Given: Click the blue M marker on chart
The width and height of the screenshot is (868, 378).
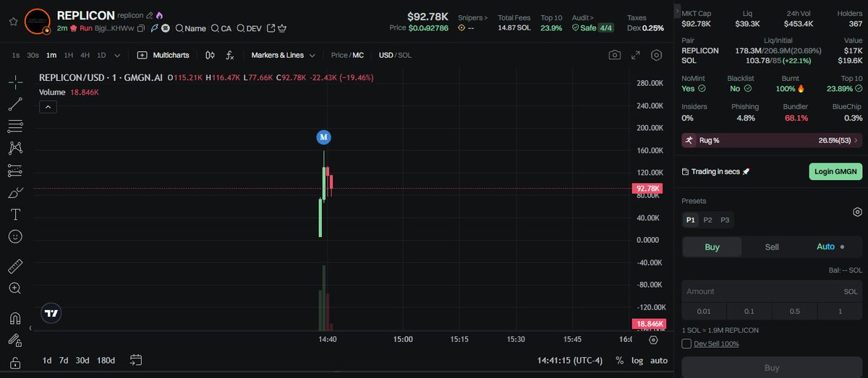Looking at the screenshot, I should click(323, 137).
